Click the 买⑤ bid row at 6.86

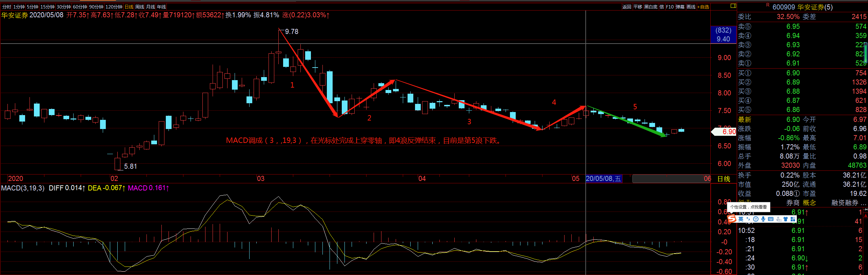[802, 110]
